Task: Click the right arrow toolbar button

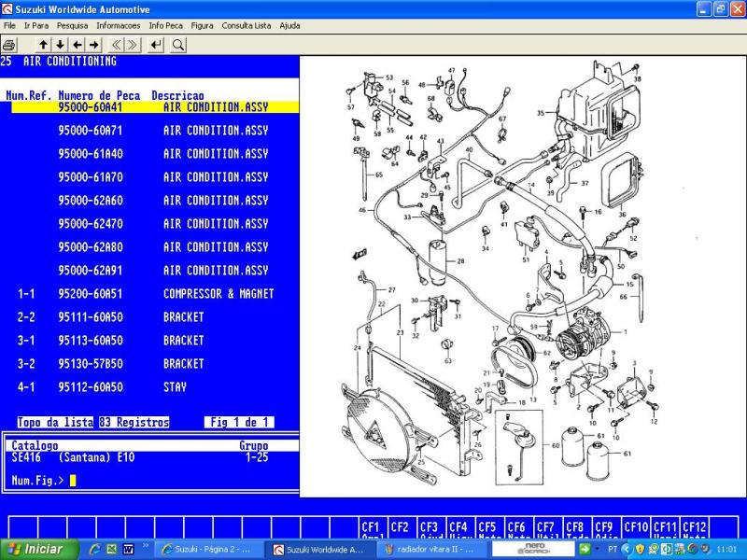Action: pos(94,45)
